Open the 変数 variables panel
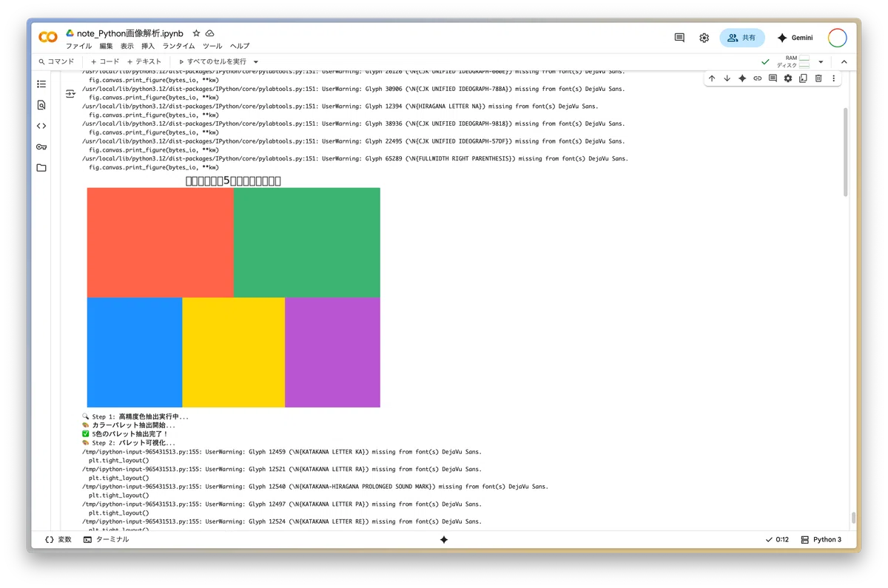Screen dimensions: 888x588 pyautogui.click(x=58, y=540)
